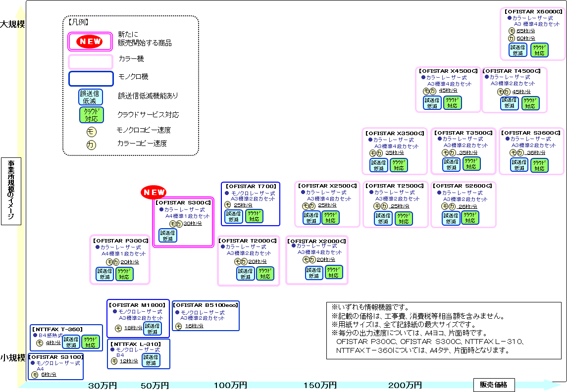
Task: Click the 【OFISTAR T700】 title
Action: [x=251, y=187]
